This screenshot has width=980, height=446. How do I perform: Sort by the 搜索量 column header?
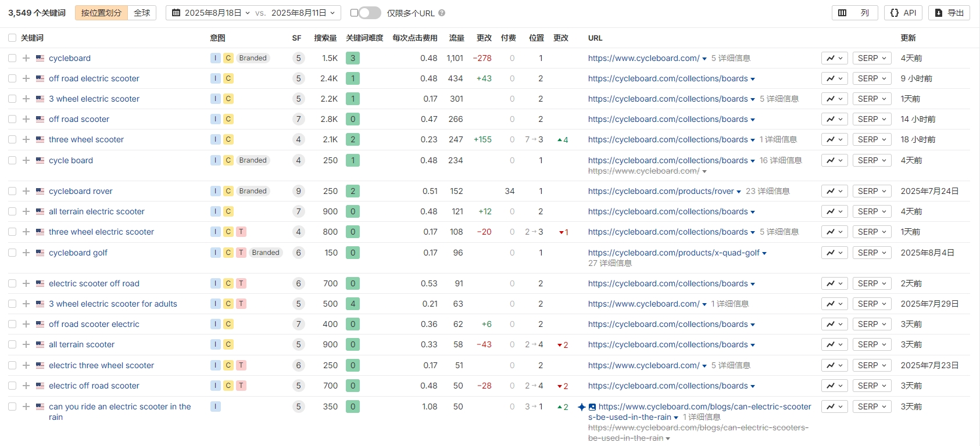325,38
